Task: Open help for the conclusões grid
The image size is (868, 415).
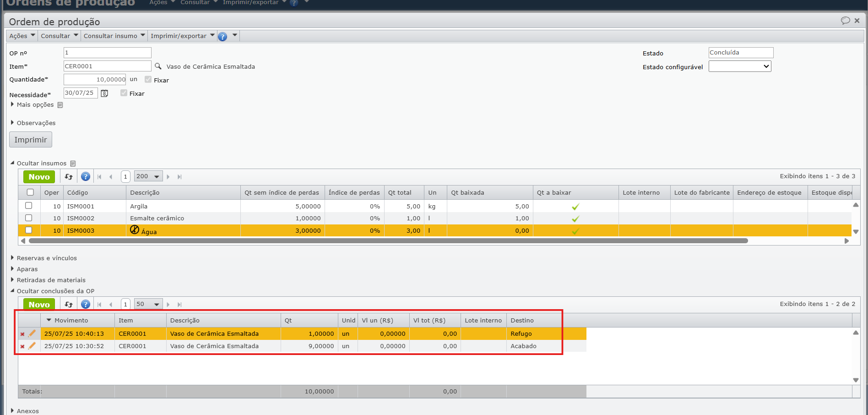Action: coord(86,305)
